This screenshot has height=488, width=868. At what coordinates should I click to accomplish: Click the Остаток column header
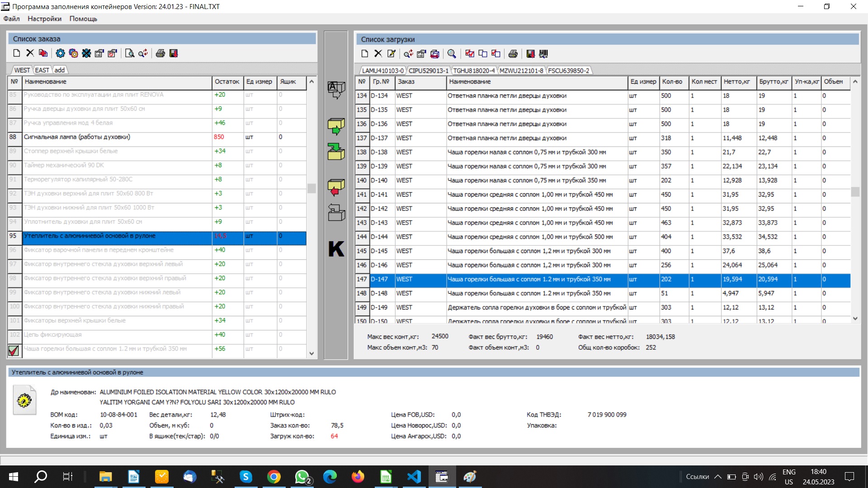tap(227, 82)
